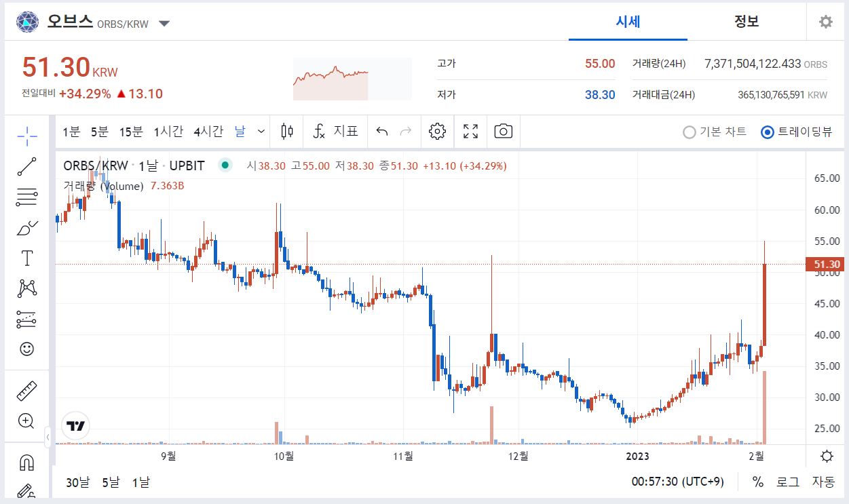This screenshot has height=504, width=849.
Task: Select the text annotation tool
Action: (26, 258)
